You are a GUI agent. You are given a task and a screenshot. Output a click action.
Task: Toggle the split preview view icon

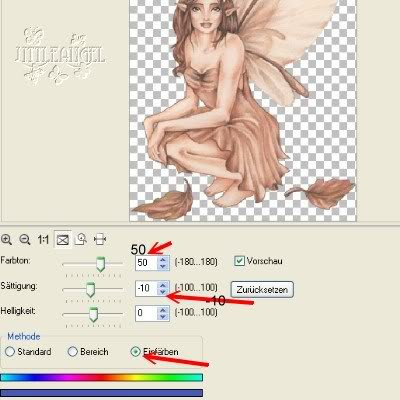tap(100, 239)
